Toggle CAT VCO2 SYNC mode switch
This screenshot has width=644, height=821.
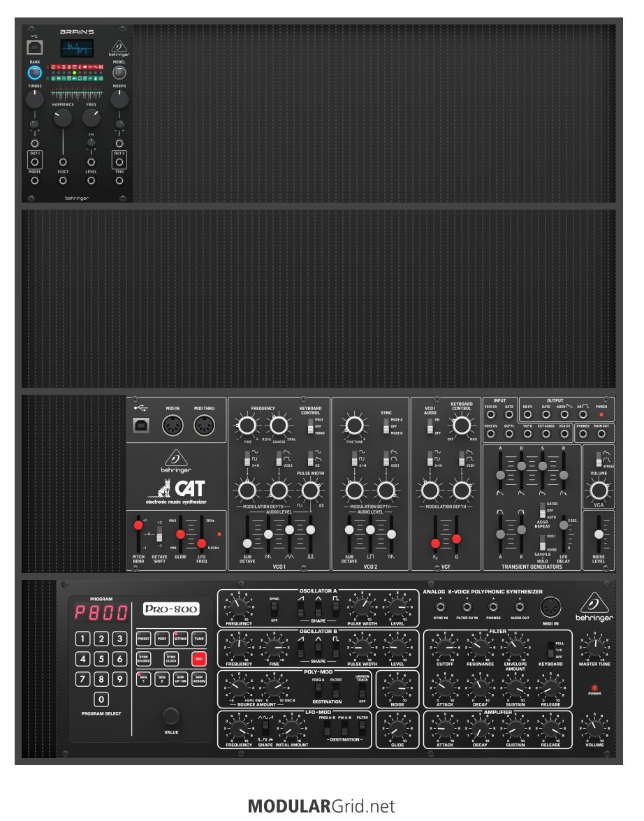point(386,426)
